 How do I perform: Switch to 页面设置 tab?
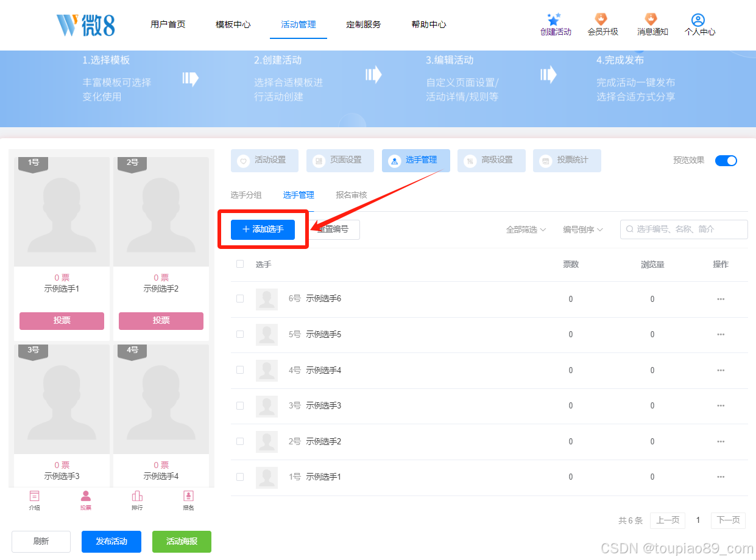click(341, 161)
